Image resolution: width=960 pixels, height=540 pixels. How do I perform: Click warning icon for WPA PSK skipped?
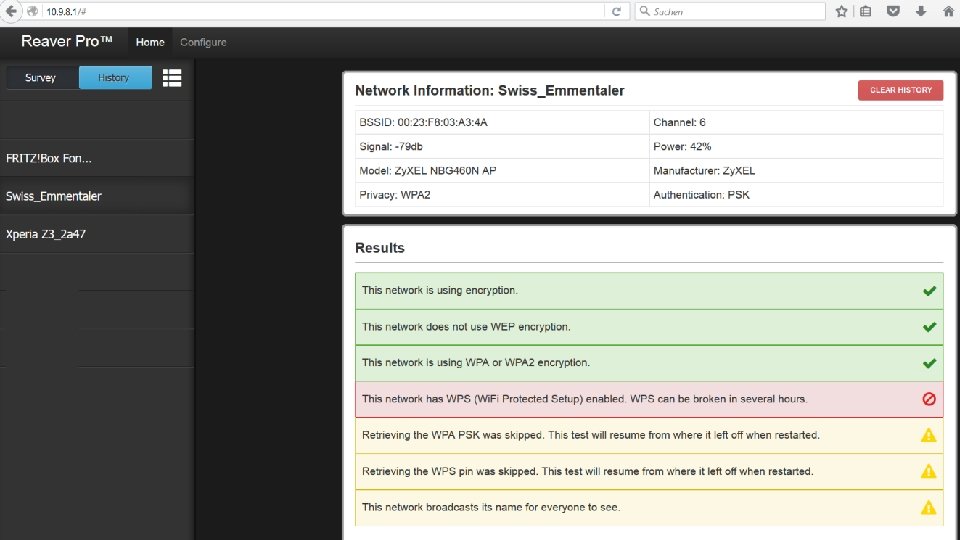click(929, 435)
